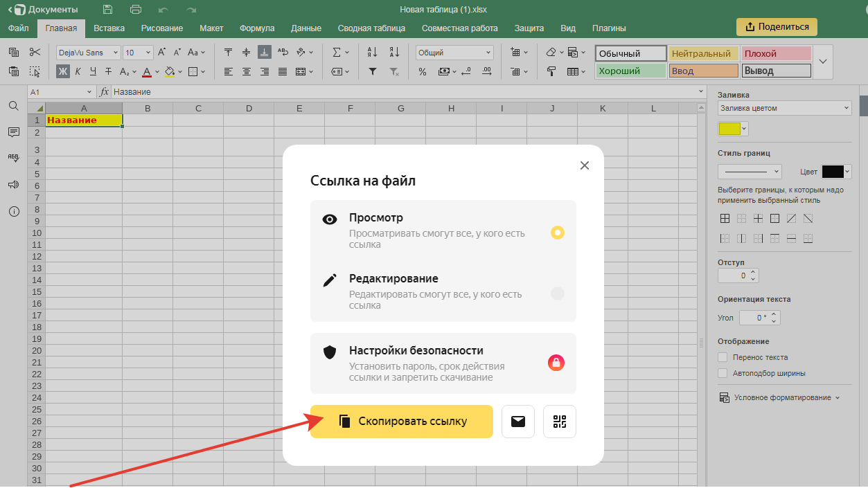This screenshot has height=488, width=868.
Task: Open the comments panel in left sidebar
Action: click(13, 132)
